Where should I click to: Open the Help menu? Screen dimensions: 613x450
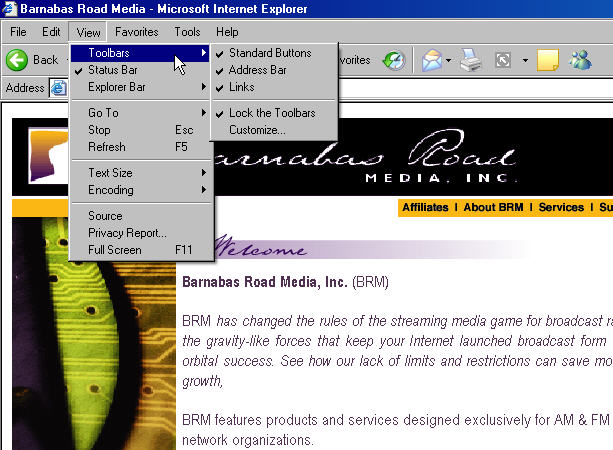[227, 32]
